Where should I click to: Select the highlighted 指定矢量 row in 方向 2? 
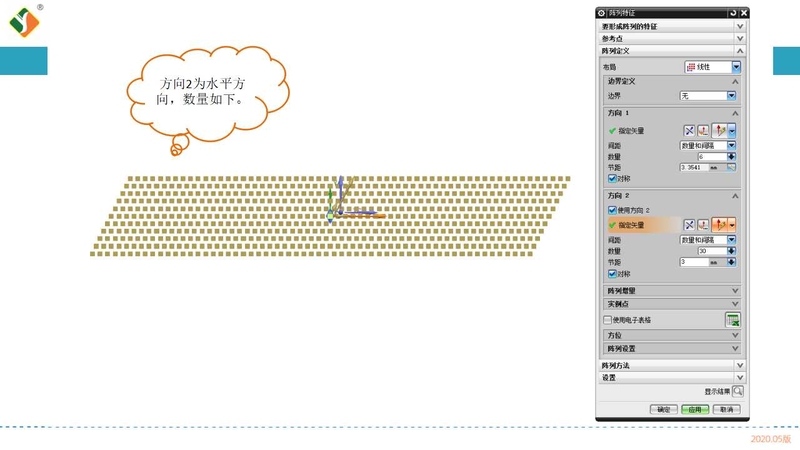(644, 225)
